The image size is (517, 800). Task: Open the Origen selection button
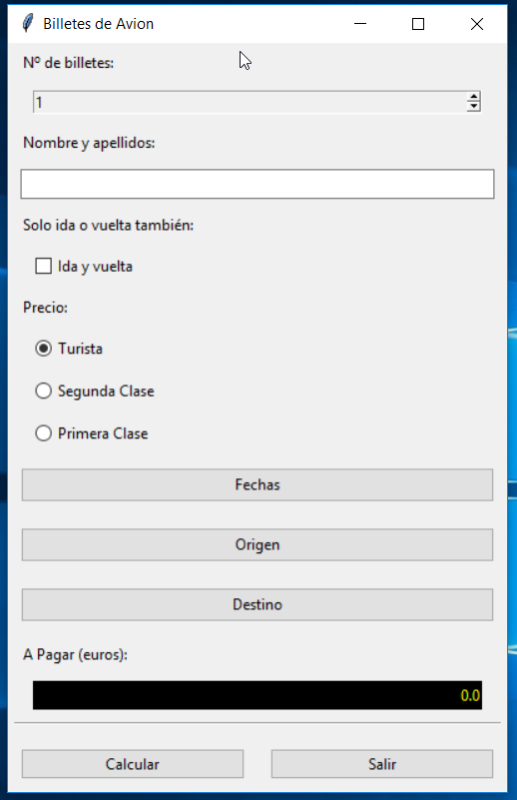[257, 545]
